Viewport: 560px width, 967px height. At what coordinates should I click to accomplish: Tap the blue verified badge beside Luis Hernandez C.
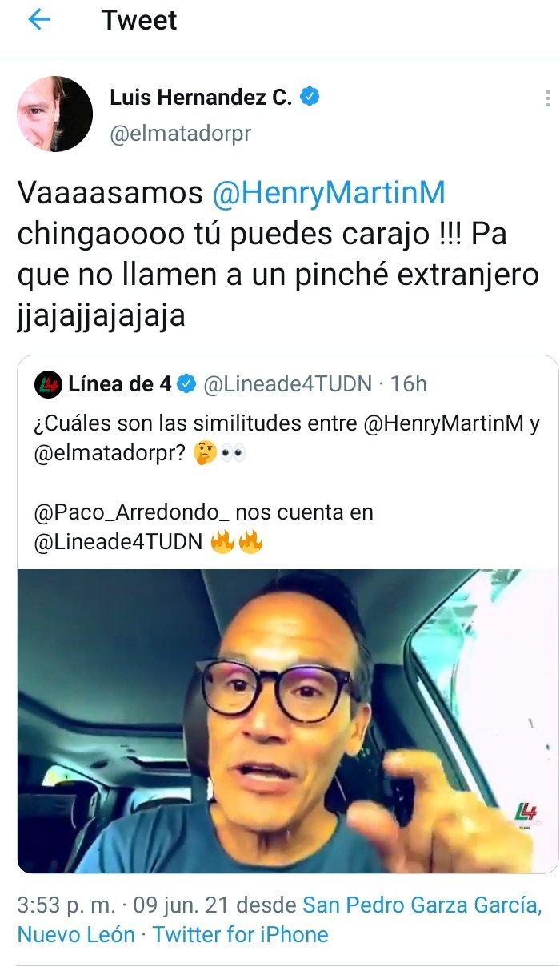tap(310, 98)
